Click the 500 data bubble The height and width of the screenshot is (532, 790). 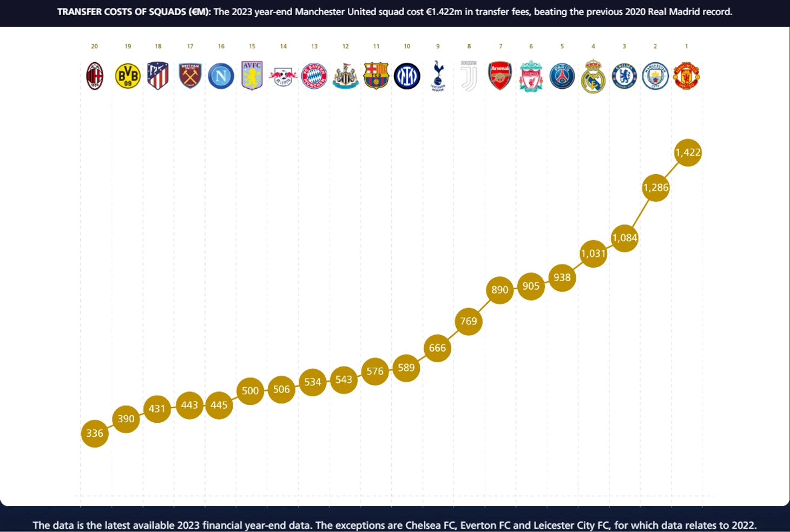point(250,391)
